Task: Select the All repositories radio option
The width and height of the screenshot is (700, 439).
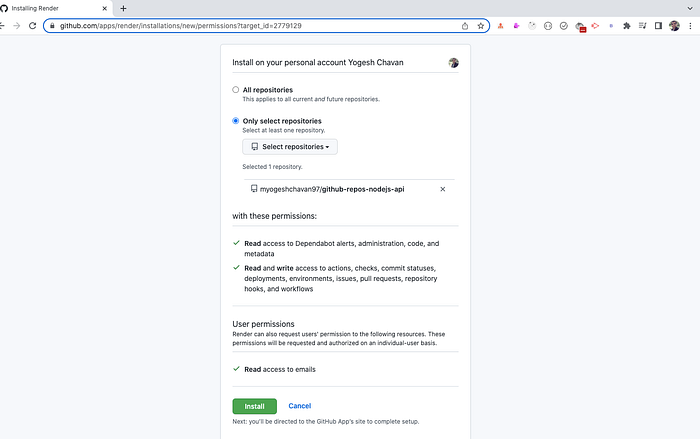Action: (x=235, y=90)
